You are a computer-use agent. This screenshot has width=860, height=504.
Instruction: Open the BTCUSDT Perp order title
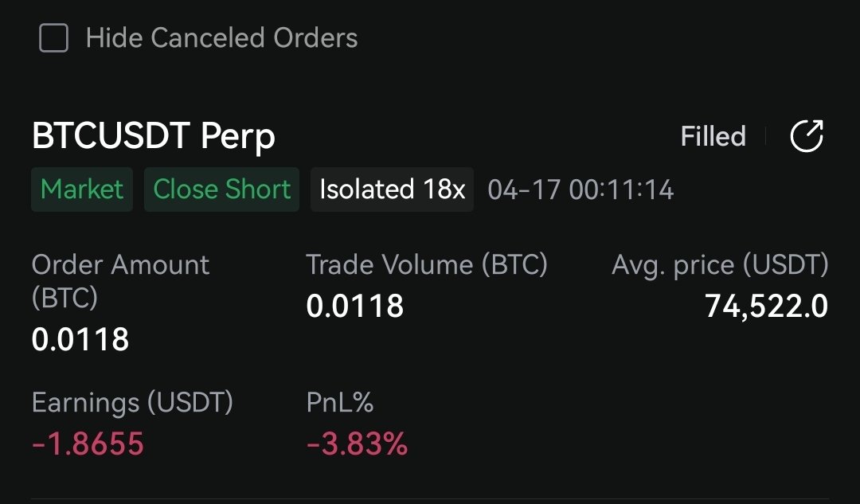[154, 136]
